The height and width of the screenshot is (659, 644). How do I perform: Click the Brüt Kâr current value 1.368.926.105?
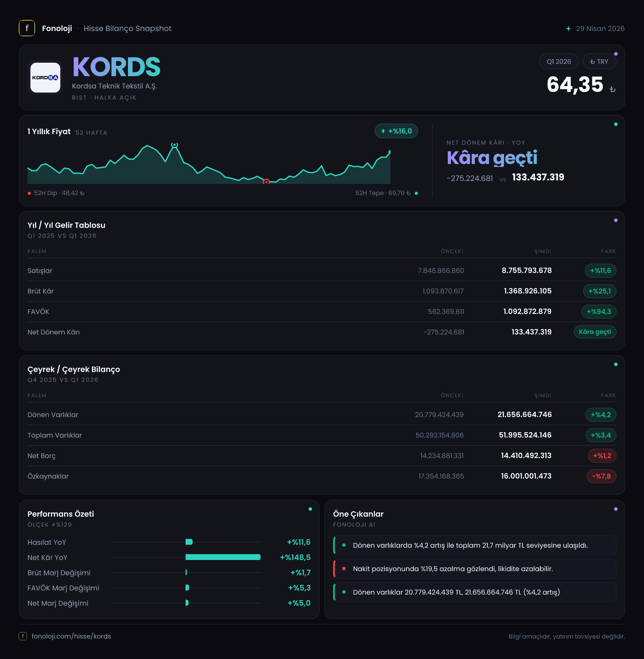point(528,291)
